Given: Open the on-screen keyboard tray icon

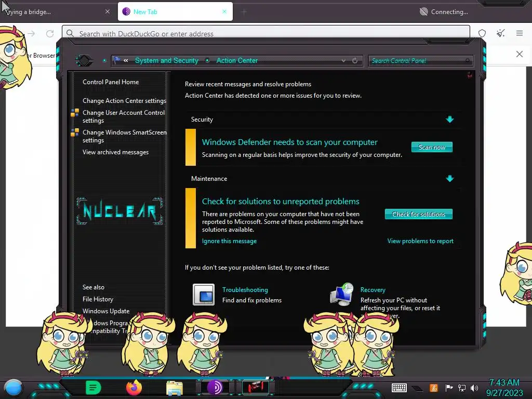Looking at the screenshot, I should point(399,388).
